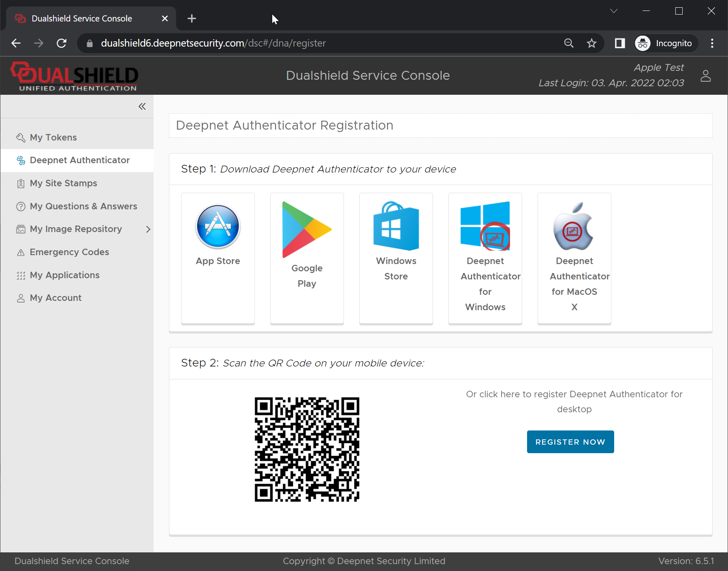Open the Google Play download icon
728x571 pixels.
coord(307,230)
